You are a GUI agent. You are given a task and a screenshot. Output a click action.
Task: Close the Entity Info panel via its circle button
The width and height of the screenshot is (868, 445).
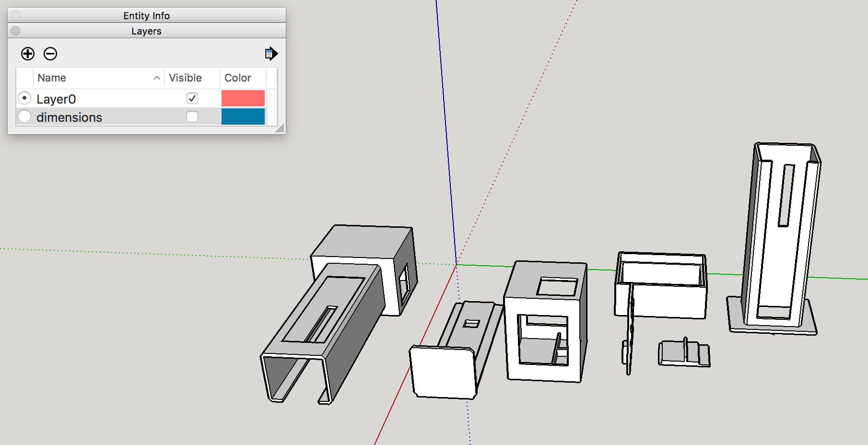coord(15,15)
